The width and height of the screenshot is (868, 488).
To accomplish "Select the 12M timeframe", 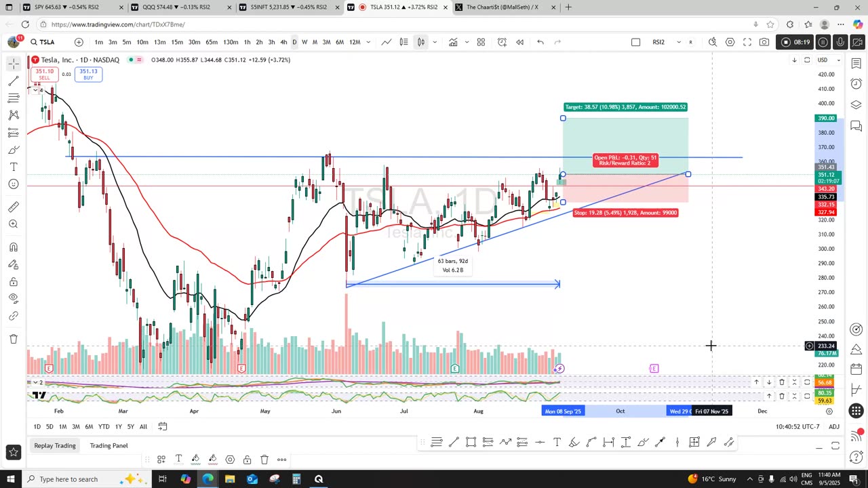I will coord(355,42).
